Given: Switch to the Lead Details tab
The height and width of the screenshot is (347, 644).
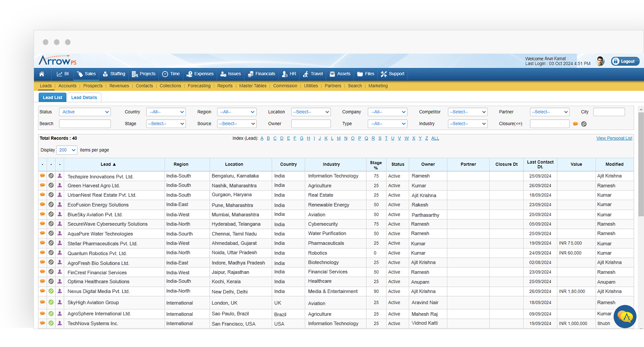Looking at the screenshot, I should (84, 97).
